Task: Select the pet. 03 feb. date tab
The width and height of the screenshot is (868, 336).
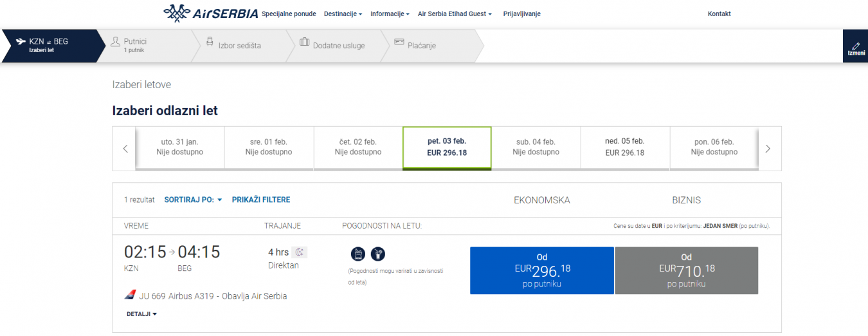Action: pos(447,147)
